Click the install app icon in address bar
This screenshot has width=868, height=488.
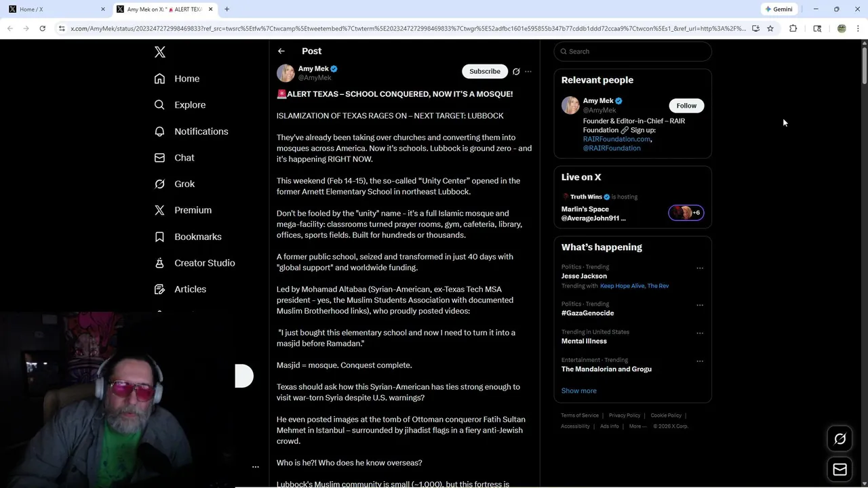click(755, 28)
